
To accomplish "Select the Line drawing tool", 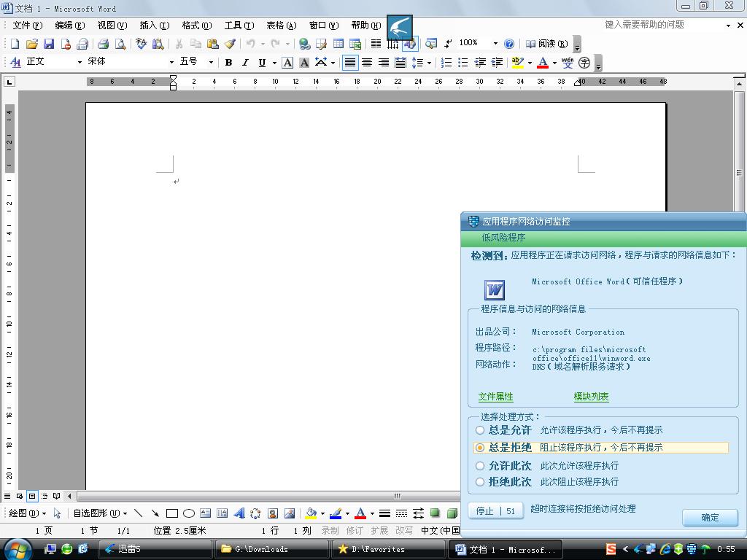I will pos(138,513).
